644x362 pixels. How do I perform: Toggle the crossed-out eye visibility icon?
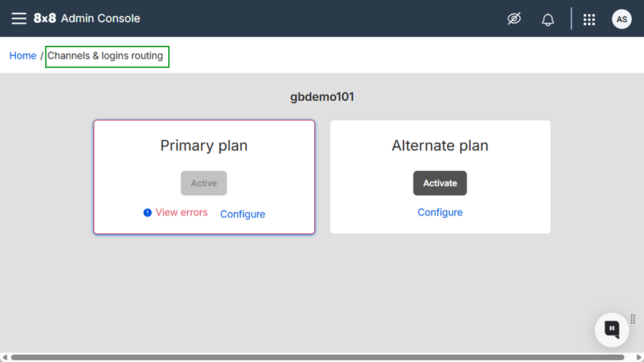point(514,19)
